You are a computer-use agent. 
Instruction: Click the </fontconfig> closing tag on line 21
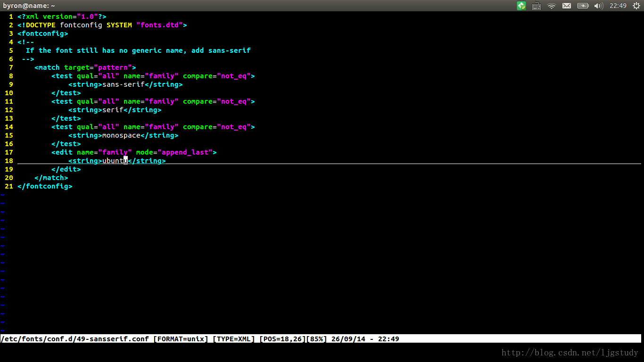(x=45, y=186)
